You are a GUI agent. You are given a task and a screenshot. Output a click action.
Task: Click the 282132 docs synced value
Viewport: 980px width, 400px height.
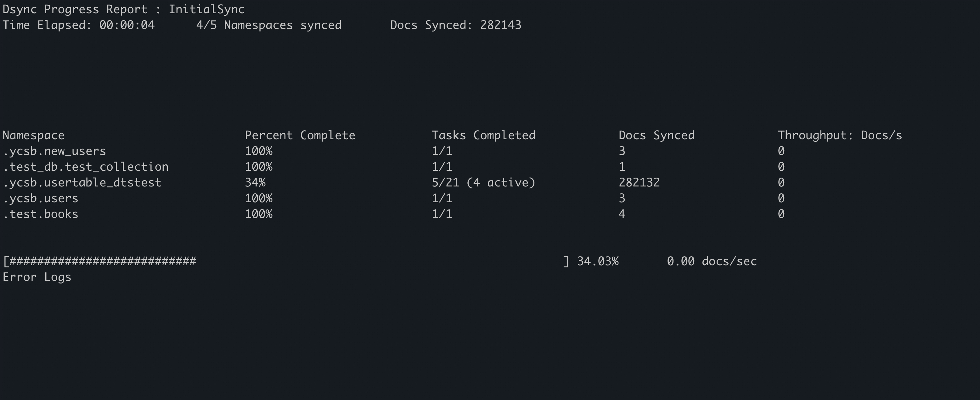click(x=639, y=183)
